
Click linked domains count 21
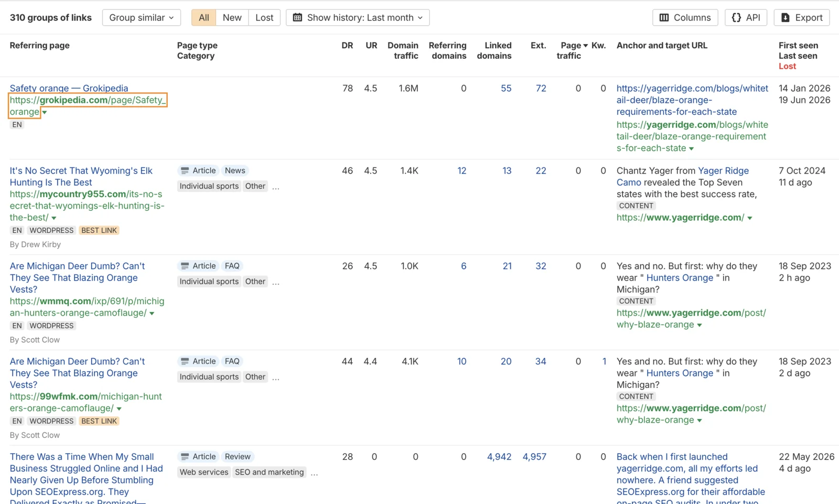point(507,266)
